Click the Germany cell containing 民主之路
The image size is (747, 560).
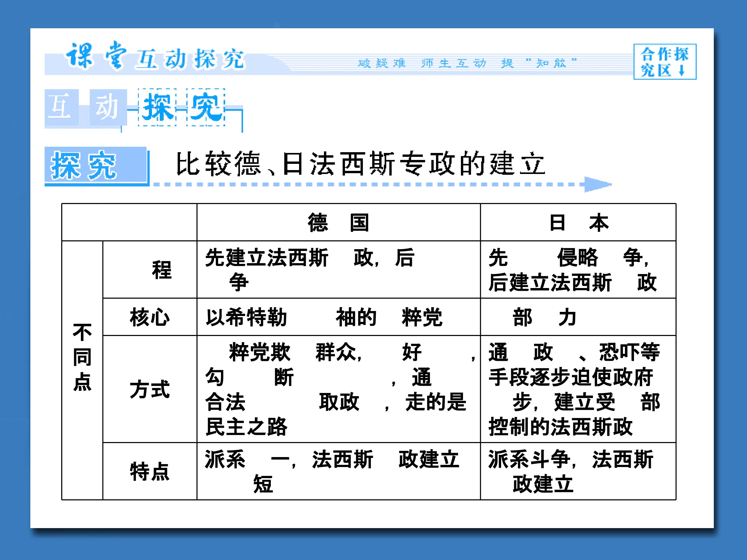[x=338, y=389]
